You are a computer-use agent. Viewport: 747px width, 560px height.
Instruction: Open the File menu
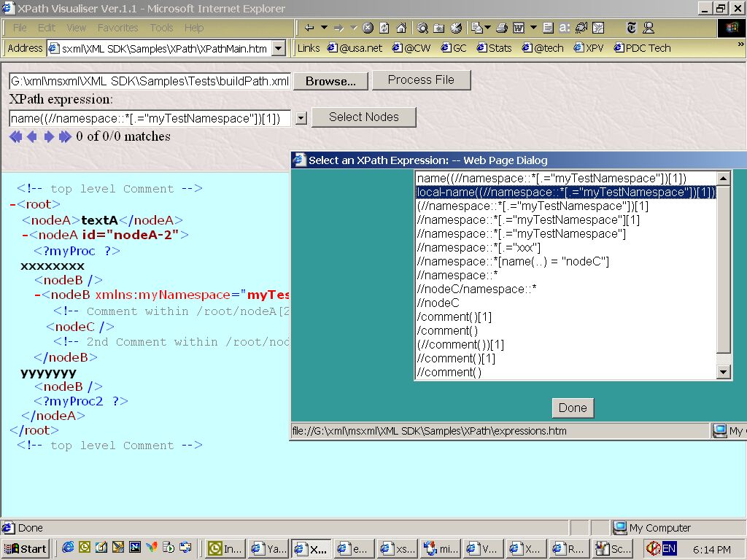point(20,28)
